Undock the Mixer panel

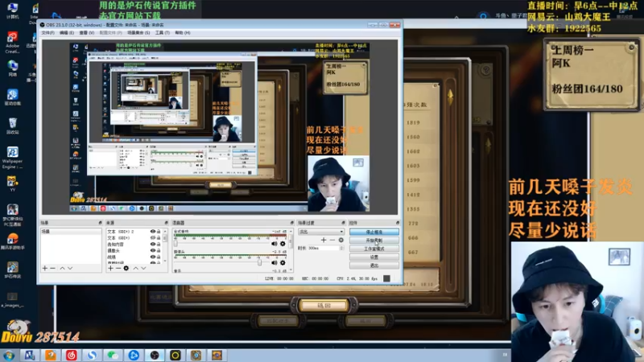click(291, 223)
